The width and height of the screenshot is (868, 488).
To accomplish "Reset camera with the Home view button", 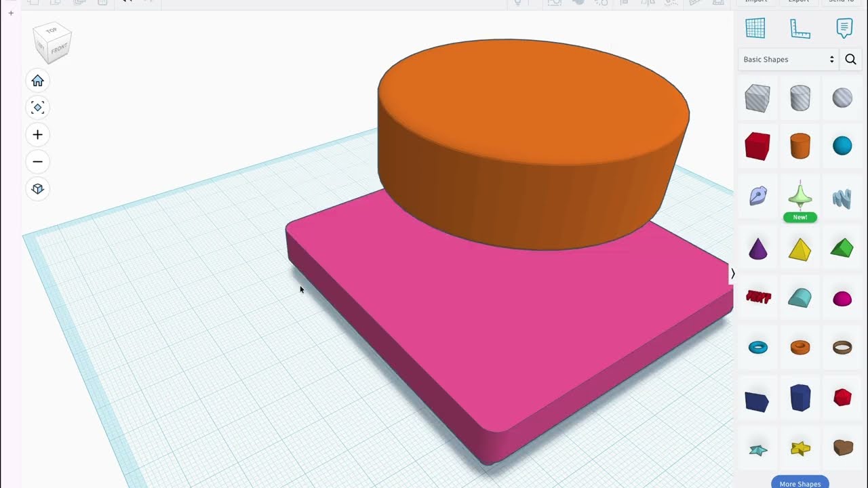I will (x=38, y=81).
